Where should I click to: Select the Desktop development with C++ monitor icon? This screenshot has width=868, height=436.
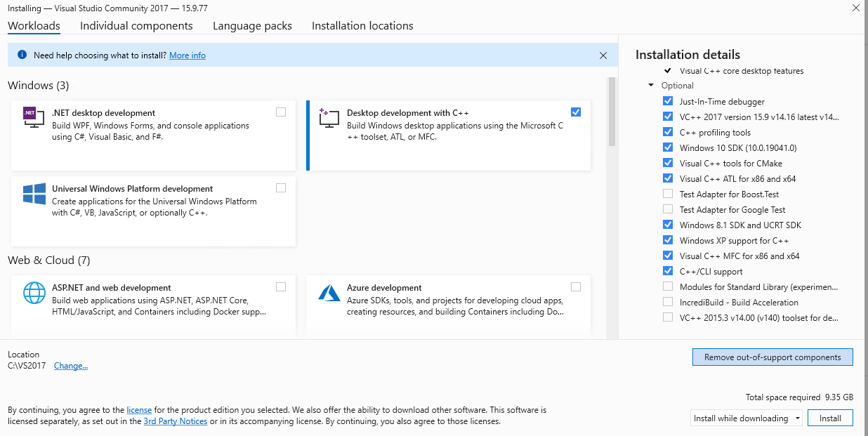point(327,118)
